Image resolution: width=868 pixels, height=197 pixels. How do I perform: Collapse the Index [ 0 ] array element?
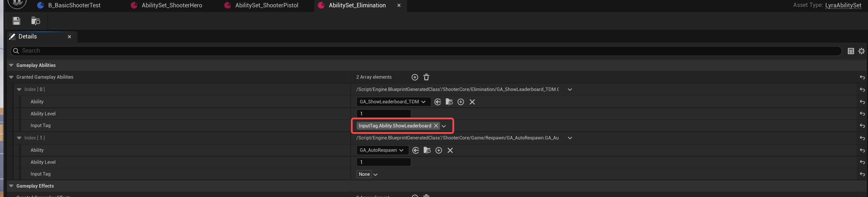point(19,90)
